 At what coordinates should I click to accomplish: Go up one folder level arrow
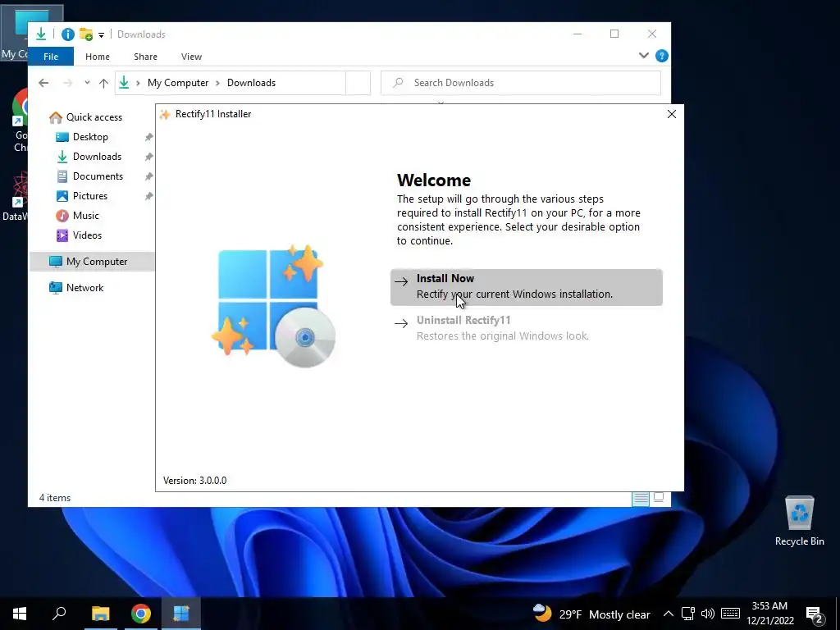tap(103, 83)
